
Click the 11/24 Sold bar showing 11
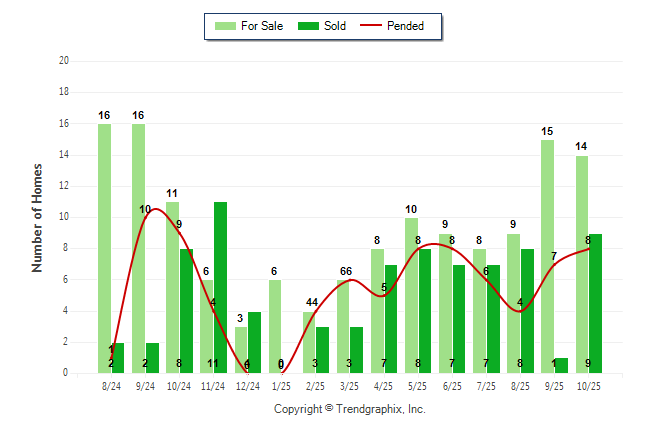(220, 288)
